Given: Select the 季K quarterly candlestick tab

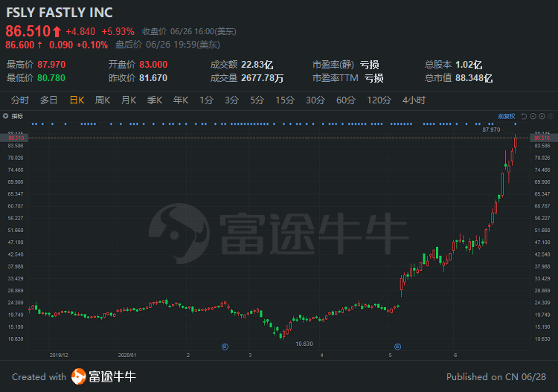Looking at the screenshot, I should click(x=155, y=100).
